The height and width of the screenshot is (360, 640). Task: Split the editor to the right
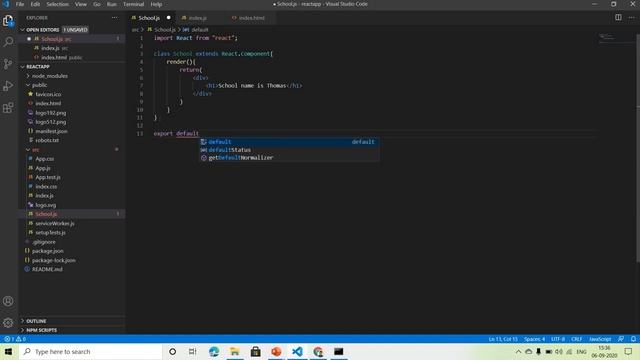[618, 18]
